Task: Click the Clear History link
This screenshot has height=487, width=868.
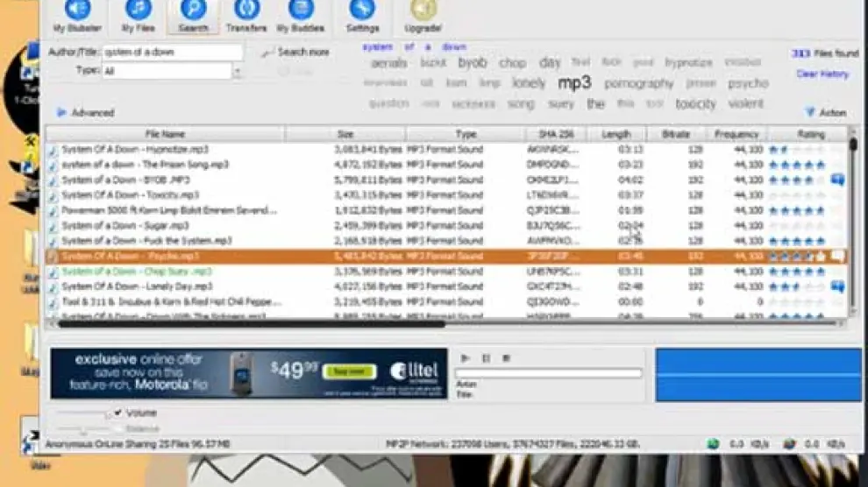Action: click(x=822, y=74)
